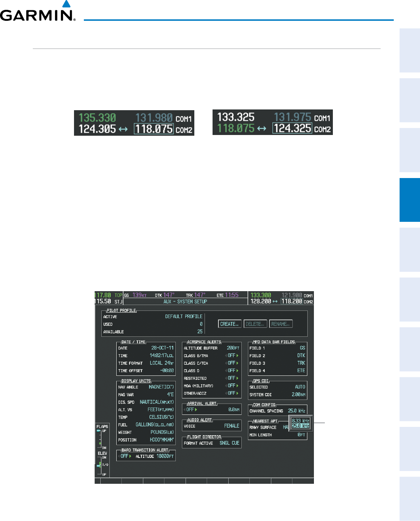Click the green 133.300 COM1 active frequency

(x=261, y=295)
